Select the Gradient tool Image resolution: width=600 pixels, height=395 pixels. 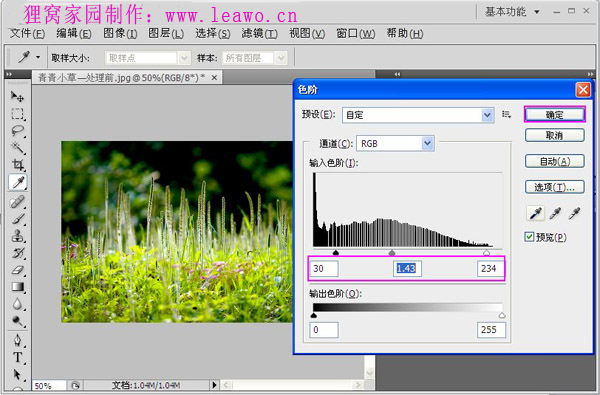(x=17, y=287)
